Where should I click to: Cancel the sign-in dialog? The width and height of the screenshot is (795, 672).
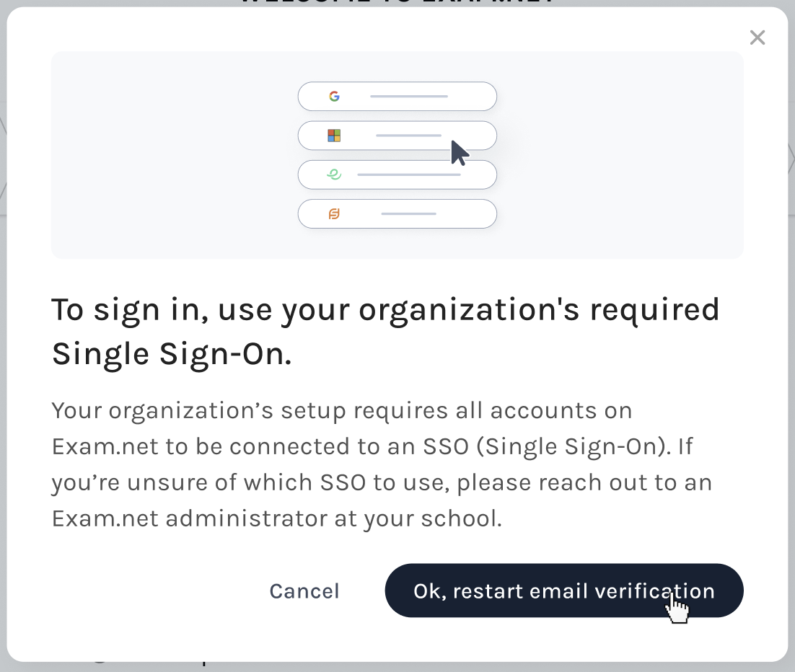coord(304,591)
